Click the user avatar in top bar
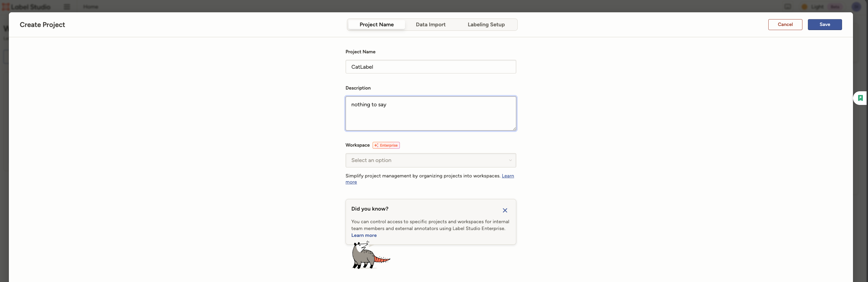 pyautogui.click(x=856, y=7)
